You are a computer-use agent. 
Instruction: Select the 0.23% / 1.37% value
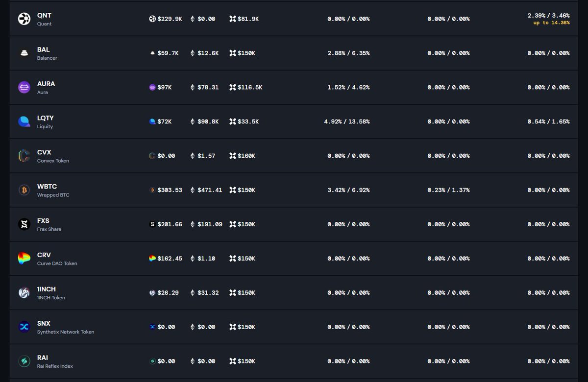tap(448, 191)
